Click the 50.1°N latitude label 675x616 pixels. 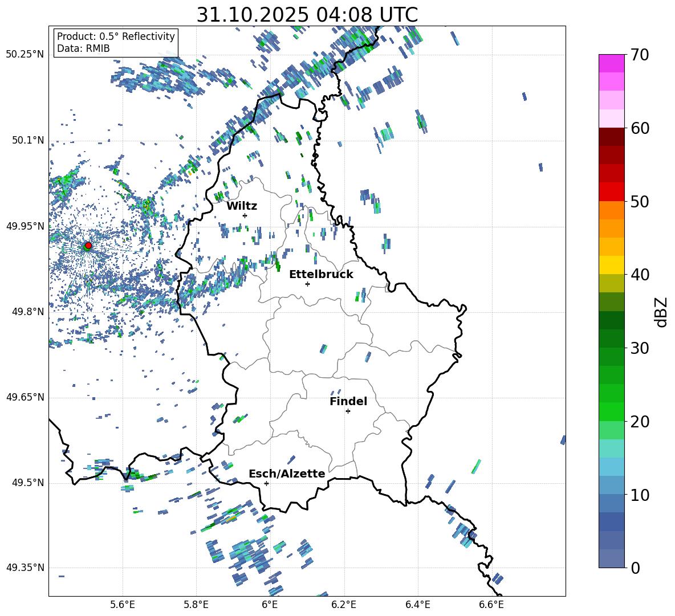coord(28,141)
